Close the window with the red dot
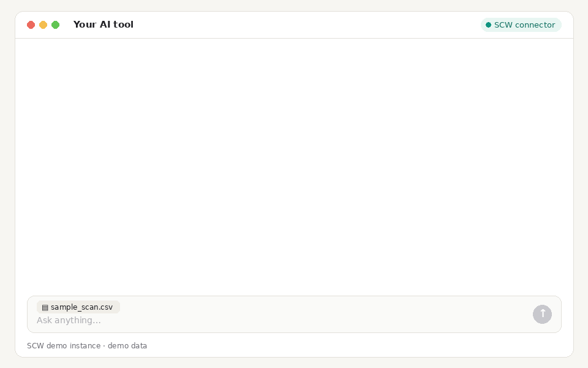 point(31,25)
